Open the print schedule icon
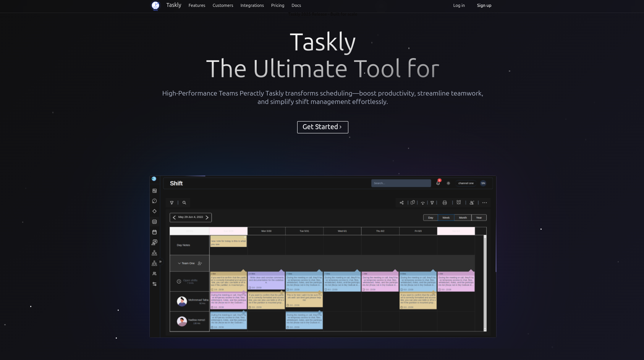644x360 pixels. tap(444, 203)
